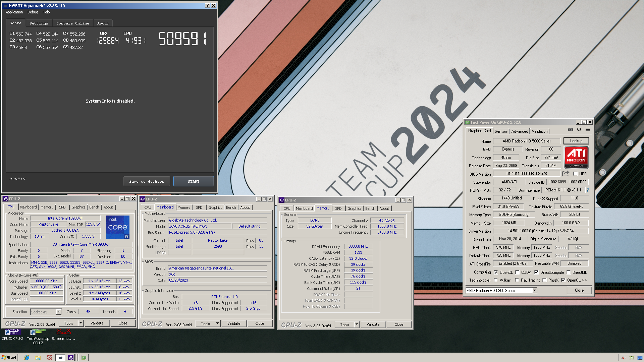Toggle the DirectML checkbox
The height and width of the screenshot is (362, 644).
tap(569, 273)
